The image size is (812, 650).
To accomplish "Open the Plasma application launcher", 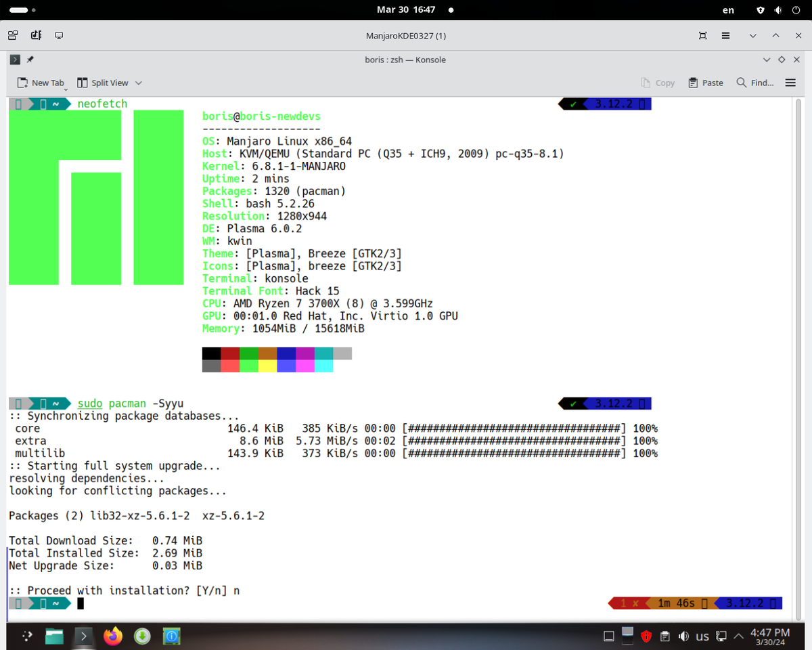I will coord(26,636).
